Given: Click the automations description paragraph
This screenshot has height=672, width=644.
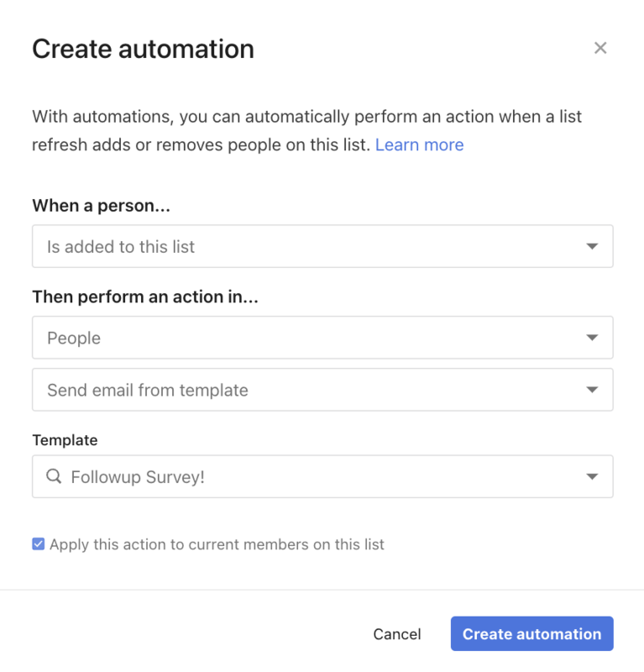Looking at the screenshot, I should [306, 130].
